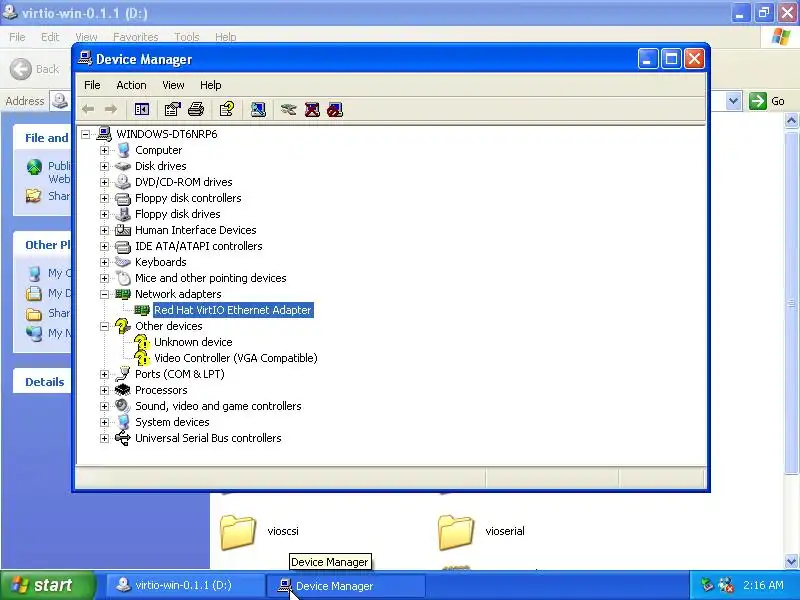800x600 pixels.
Task: Select the Universal Serial Bus controllers label
Action: click(x=208, y=438)
